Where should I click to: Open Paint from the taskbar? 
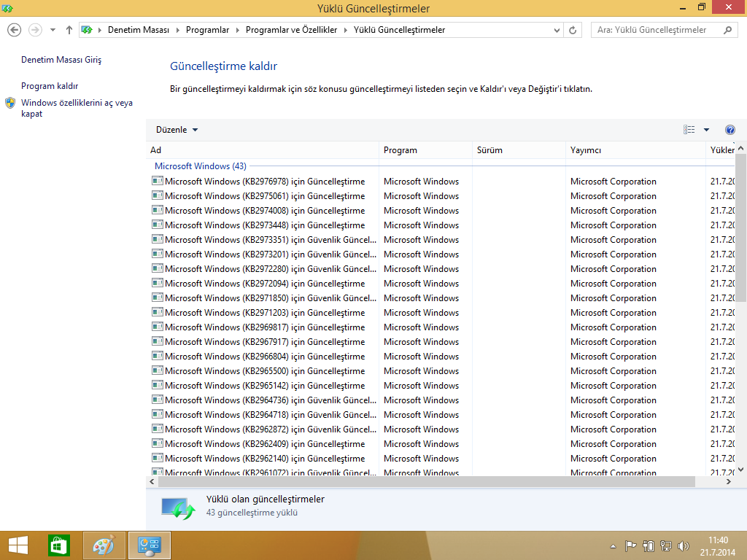(x=104, y=545)
